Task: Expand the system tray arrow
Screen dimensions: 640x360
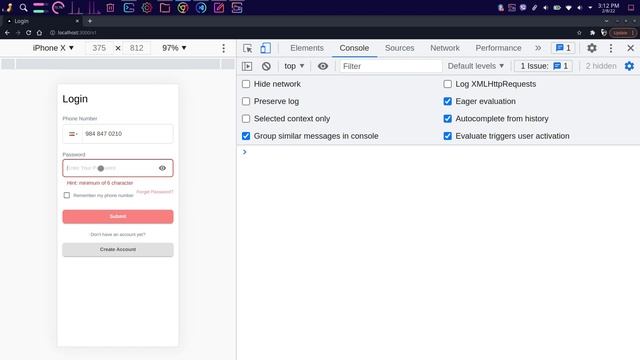Action: pyautogui.click(x=590, y=7)
